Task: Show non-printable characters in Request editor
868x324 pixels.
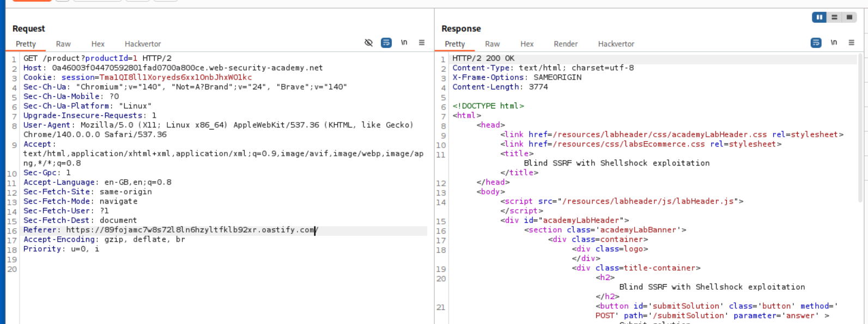Action: [404, 42]
